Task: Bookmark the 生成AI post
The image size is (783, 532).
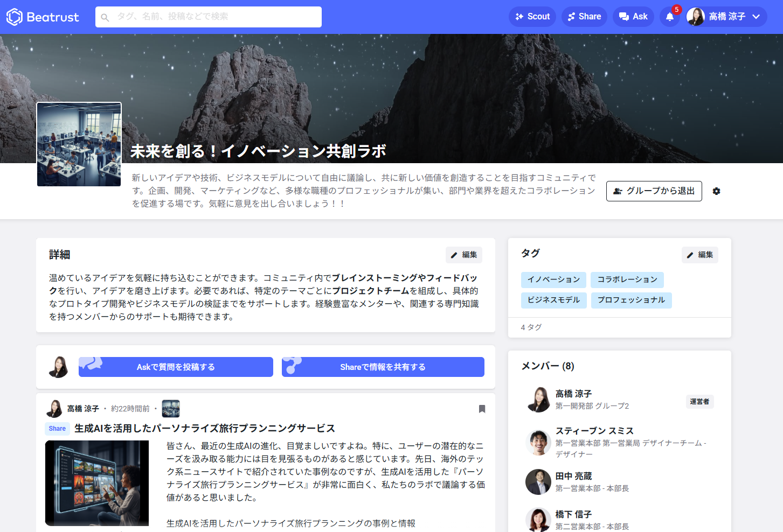Action: [x=482, y=409]
